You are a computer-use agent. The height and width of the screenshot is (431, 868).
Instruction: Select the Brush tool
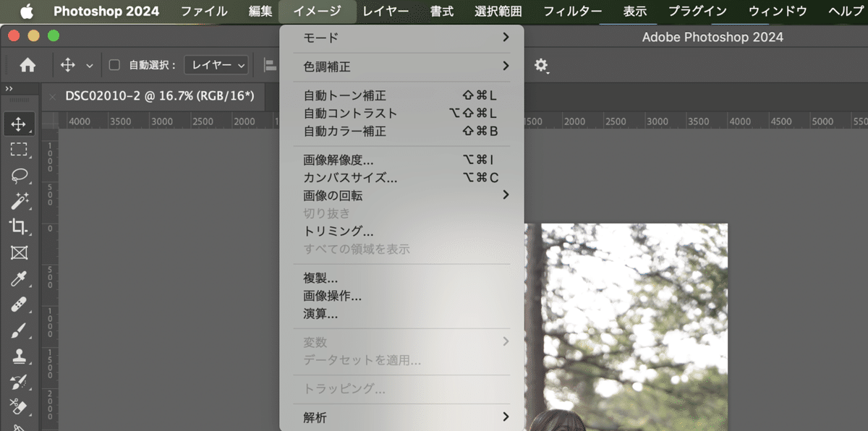[x=19, y=330]
